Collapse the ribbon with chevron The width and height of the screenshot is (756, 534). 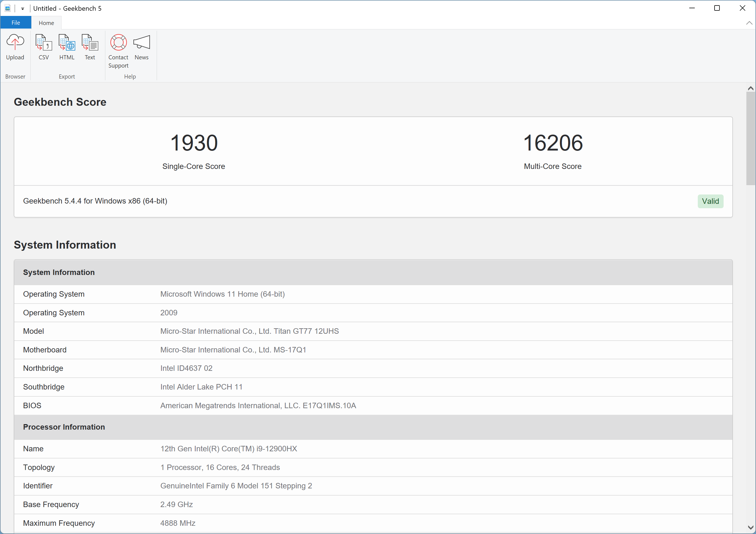tap(749, 23)
